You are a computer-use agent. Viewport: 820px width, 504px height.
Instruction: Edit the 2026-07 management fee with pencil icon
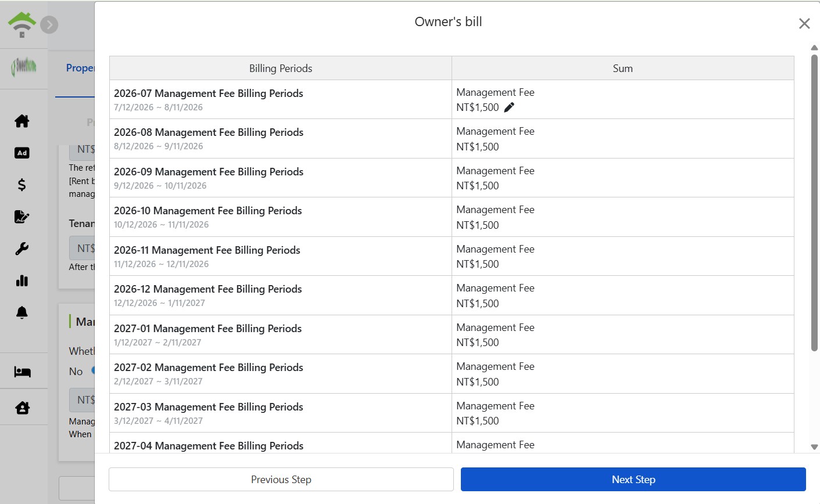pyautogui.click(x=509, y=107)
